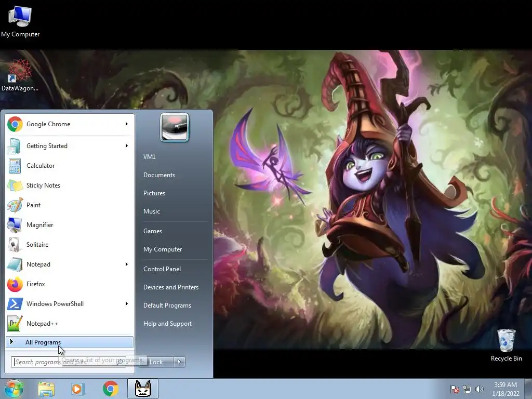Expand Windows PowerShell jump list arrow
Image resolution: width=532 pixels, height=399 pixels.
127,303
